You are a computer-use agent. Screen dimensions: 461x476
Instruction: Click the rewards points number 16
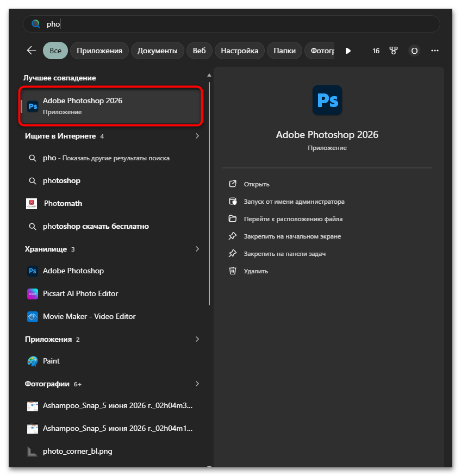[376, 51]
